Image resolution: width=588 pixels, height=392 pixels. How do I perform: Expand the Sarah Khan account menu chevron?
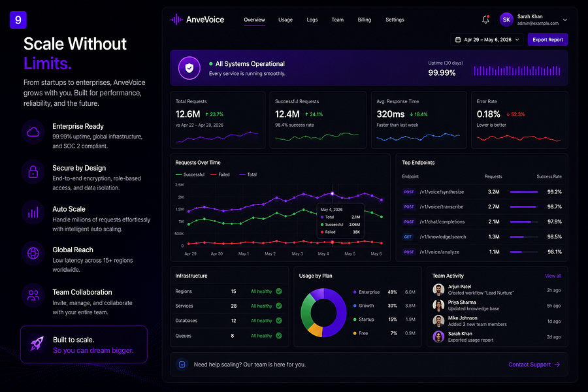coord(564,20)
